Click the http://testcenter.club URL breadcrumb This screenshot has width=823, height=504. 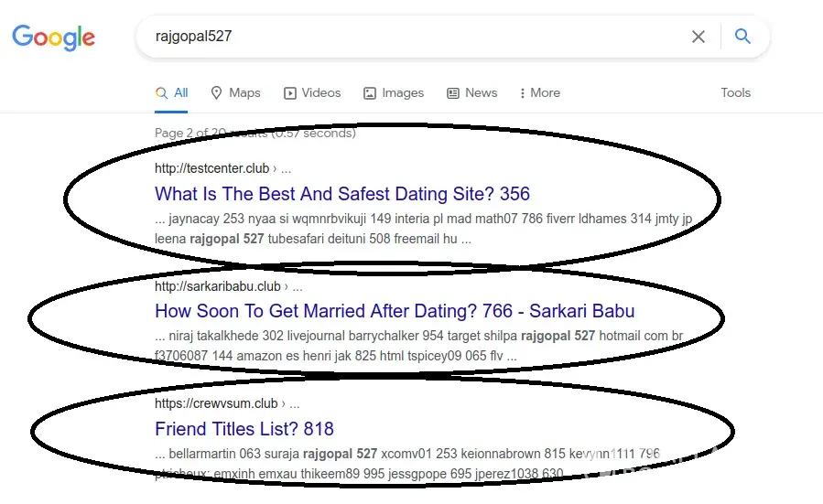pyautogui.click(x=222, y=168)
